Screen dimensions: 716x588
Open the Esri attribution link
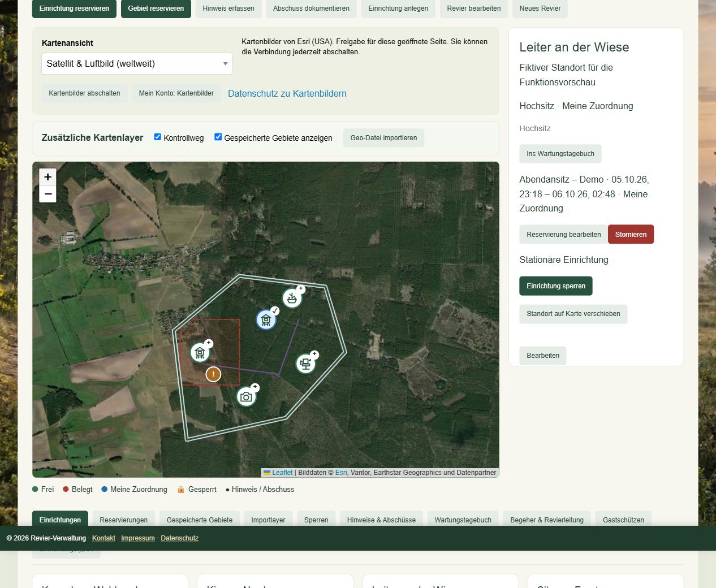click(341, 473)
